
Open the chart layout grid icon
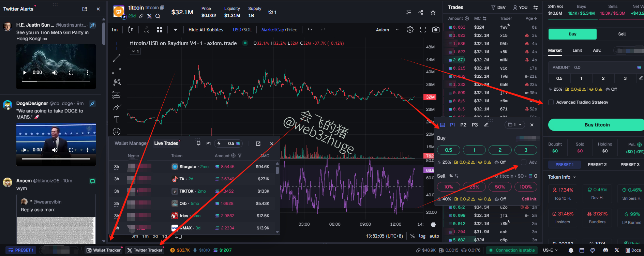160,30
